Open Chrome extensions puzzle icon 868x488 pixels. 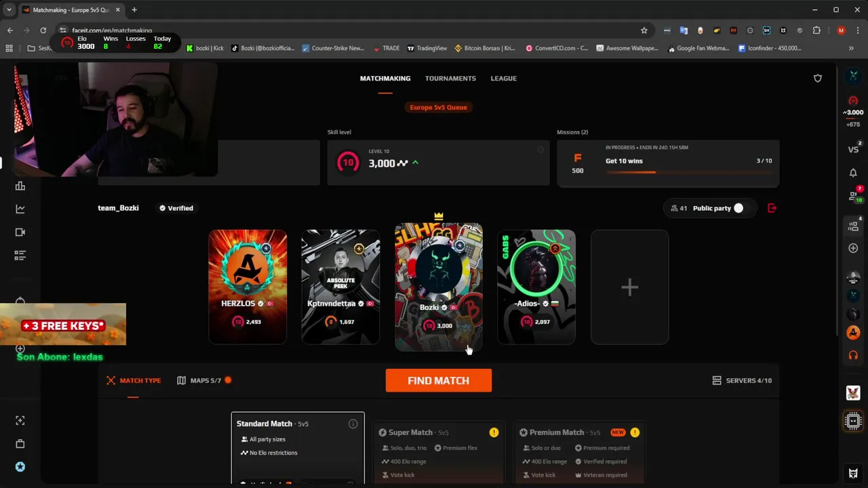816,30
